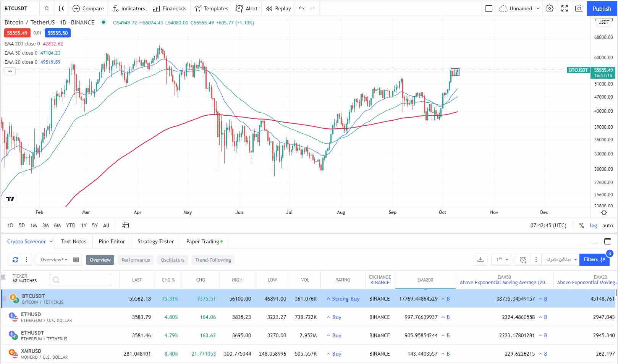This screenshot has height=364, width=618.
Task: Set the 1D date range
Action: point(10,225)
